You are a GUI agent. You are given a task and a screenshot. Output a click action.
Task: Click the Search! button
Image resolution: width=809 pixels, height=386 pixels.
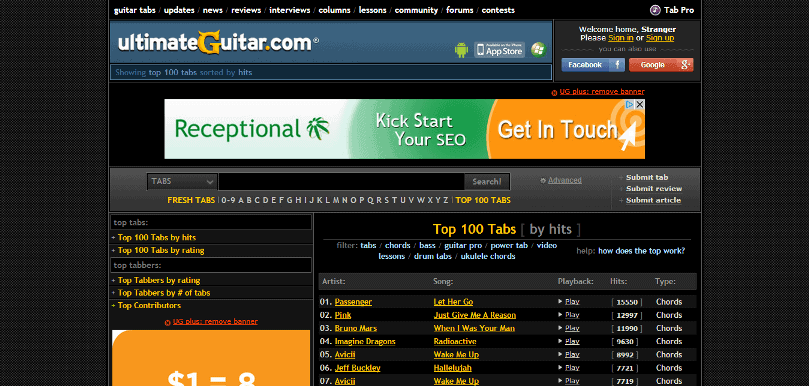pyautogui.click(x=487, y=182)
